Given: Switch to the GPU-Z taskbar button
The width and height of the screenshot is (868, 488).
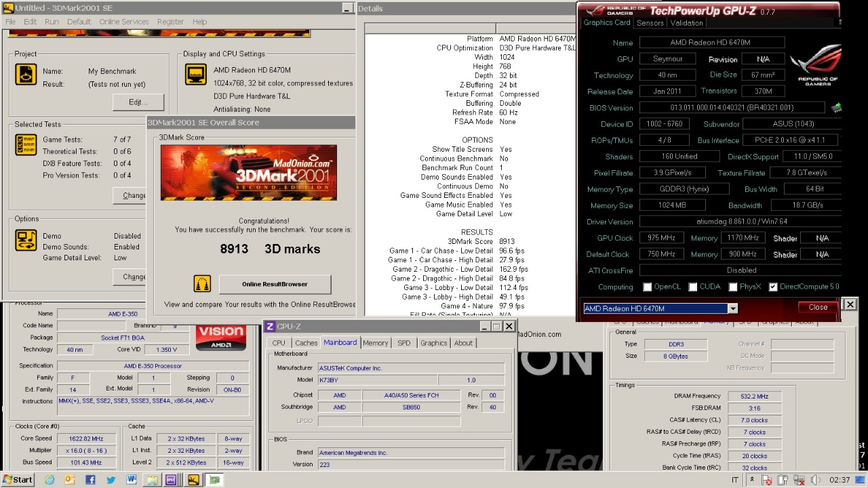Looking at the screenshot, I should (x=214, y=480).
